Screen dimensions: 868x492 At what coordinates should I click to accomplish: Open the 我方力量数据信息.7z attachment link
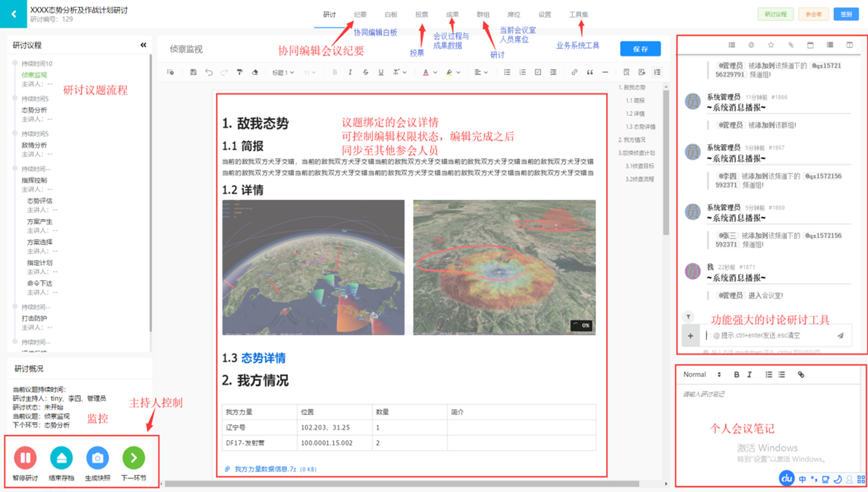coord(265,469)
